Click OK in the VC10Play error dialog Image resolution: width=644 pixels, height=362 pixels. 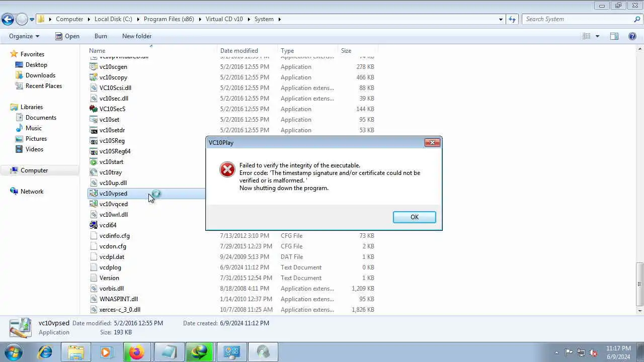[414, 217]
